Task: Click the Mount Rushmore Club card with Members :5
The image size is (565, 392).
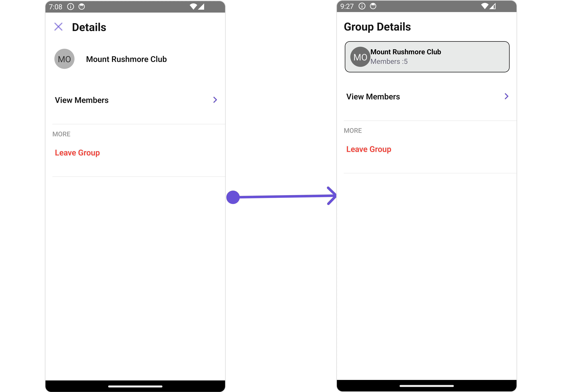Action: click(x=427, y=57)
